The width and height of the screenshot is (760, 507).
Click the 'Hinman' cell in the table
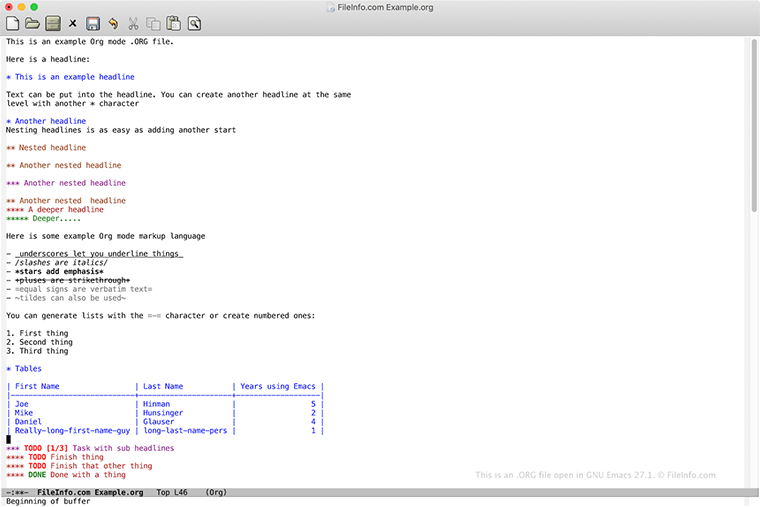[x=158, y=404]
